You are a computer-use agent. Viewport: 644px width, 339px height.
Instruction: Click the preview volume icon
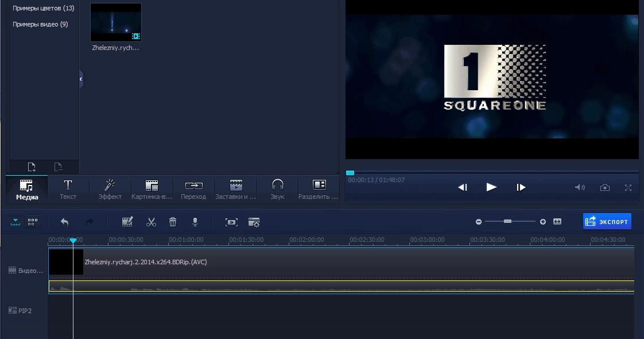(580, 187)
